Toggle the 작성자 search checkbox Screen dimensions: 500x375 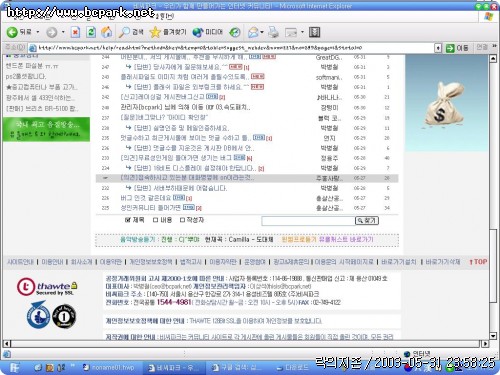tap(182, 220)
